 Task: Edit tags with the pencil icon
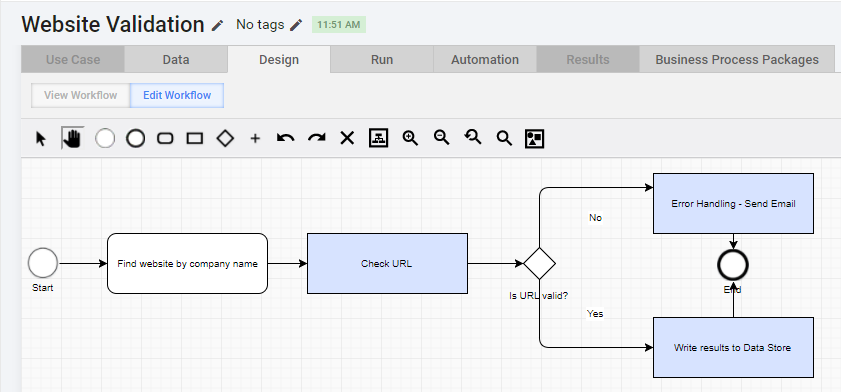[x=296, y=25]
